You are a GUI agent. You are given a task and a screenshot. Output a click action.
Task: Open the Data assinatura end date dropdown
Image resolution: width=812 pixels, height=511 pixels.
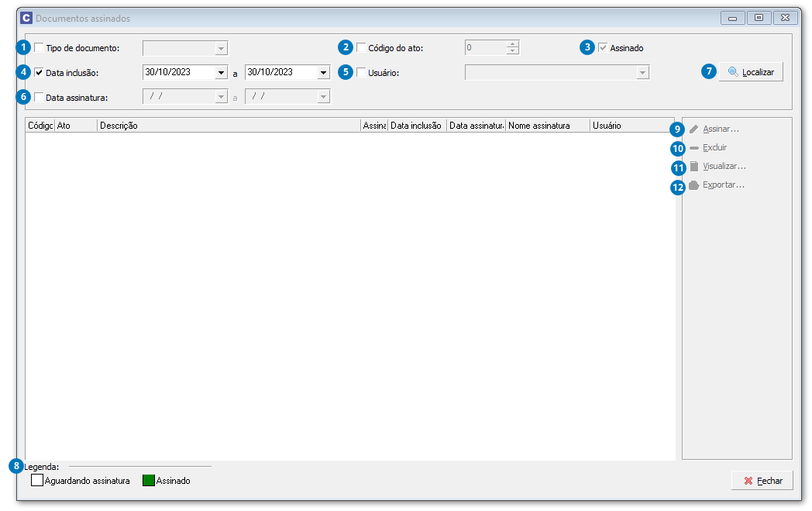point(323,97)
